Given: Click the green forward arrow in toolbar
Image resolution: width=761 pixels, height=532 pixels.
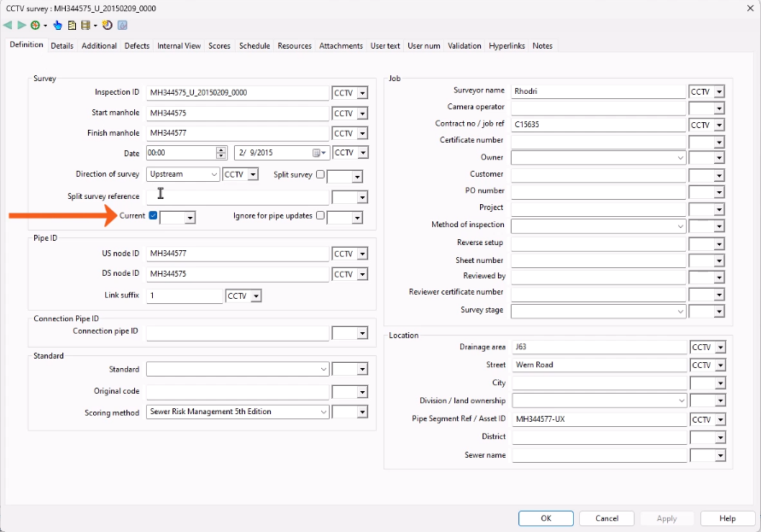Looking at the screenshot, I should point(21,25).
